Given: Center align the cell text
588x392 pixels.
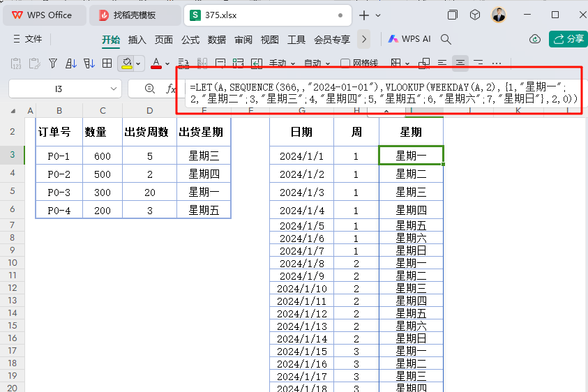Looking at the screenshot, I should [x=460, y=63].
